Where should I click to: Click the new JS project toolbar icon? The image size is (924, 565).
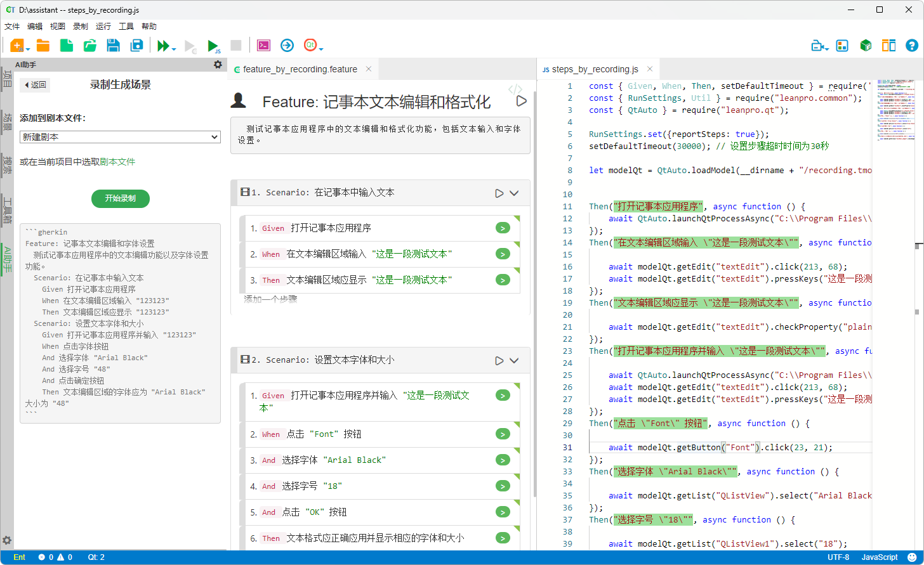pyautogui.click(x=16, y=45)
